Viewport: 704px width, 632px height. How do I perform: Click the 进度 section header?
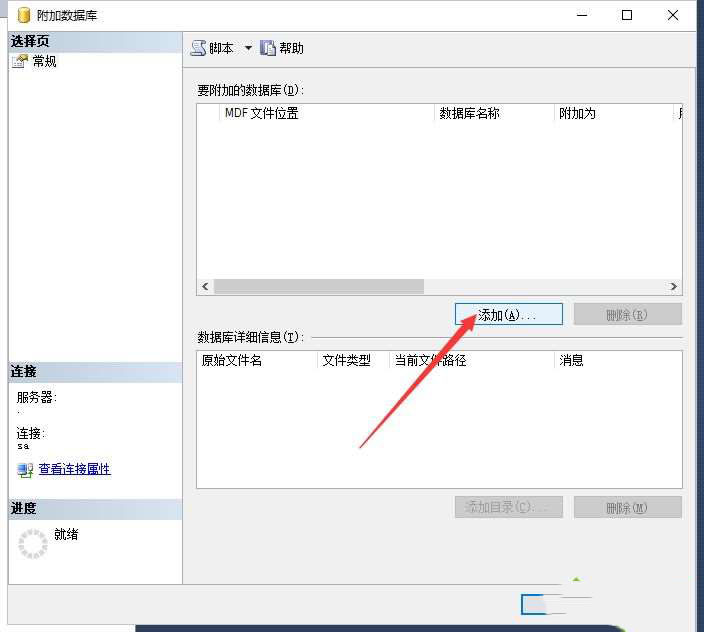coord(95,509)
